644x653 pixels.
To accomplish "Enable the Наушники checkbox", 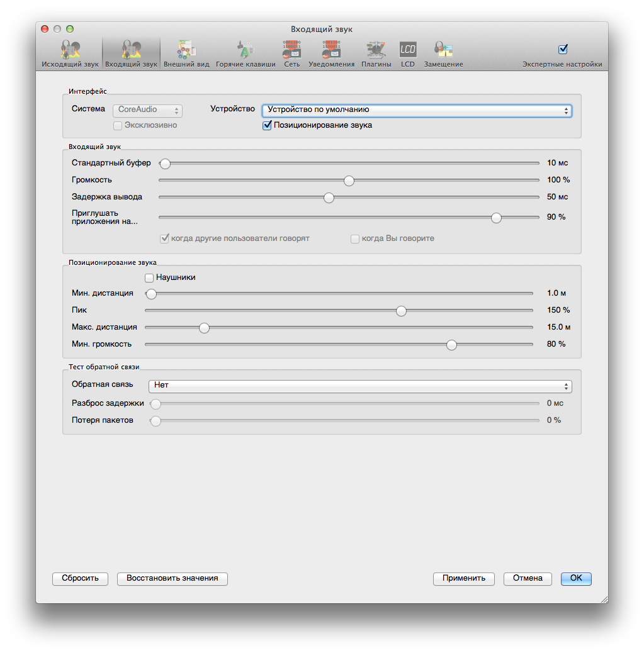I will pyautogui.click(x=150, y=277).
